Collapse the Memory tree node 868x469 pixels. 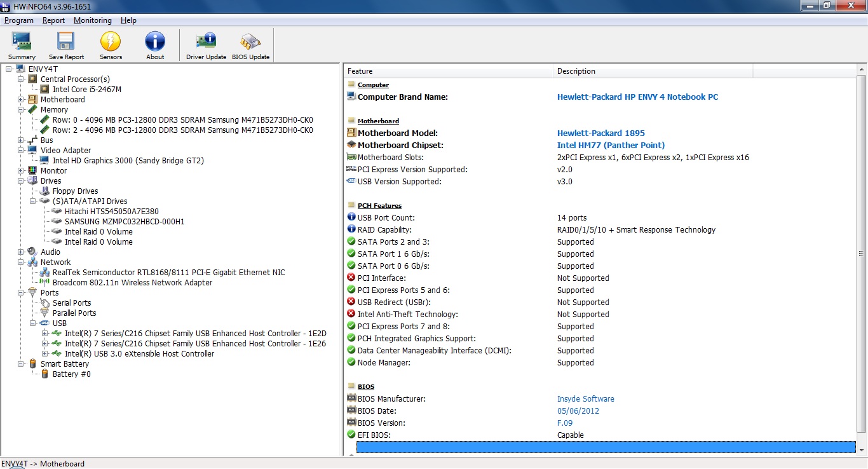tap(20, 109)
